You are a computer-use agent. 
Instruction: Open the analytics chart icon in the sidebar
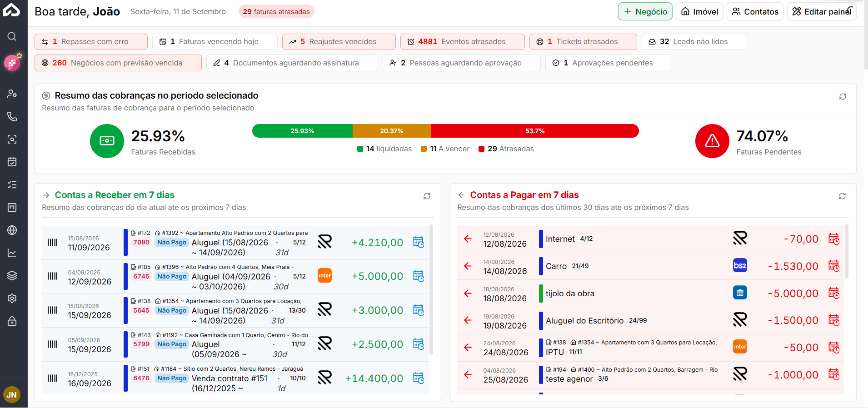12,253
